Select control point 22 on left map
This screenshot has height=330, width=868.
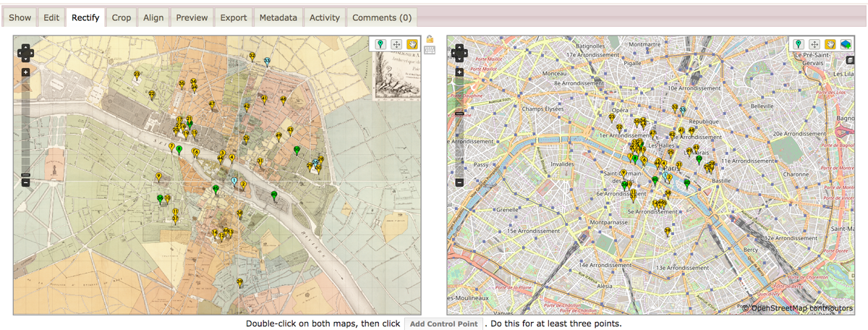pyautogui.click(x=152, y=95)
